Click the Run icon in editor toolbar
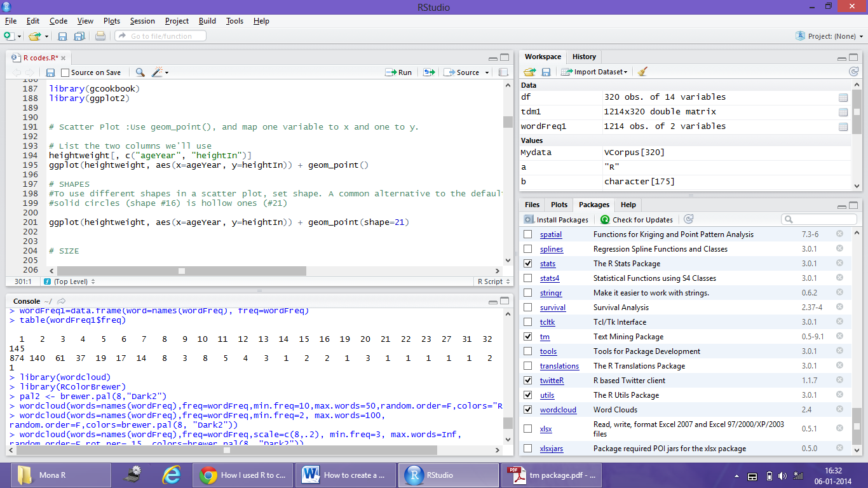 [x=398, y=72]
